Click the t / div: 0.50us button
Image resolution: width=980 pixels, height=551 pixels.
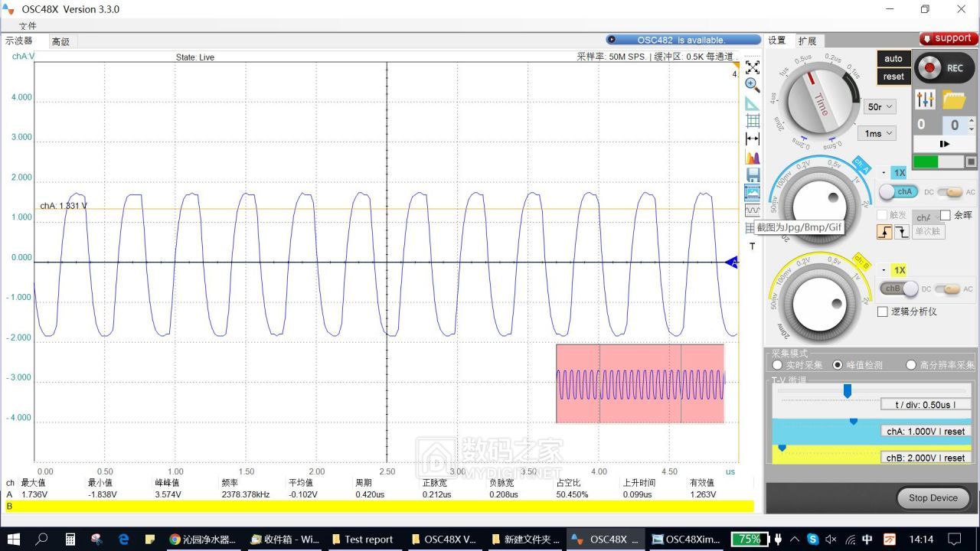tap(926, 404)
